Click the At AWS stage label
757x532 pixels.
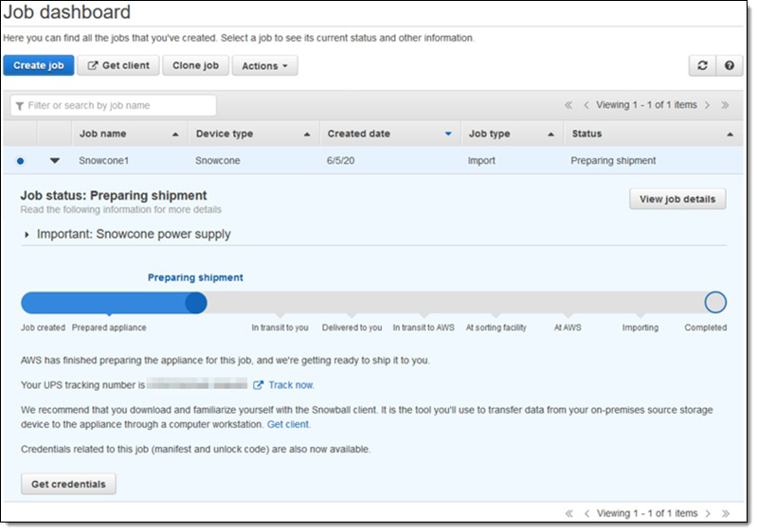[x=568, y=328]
